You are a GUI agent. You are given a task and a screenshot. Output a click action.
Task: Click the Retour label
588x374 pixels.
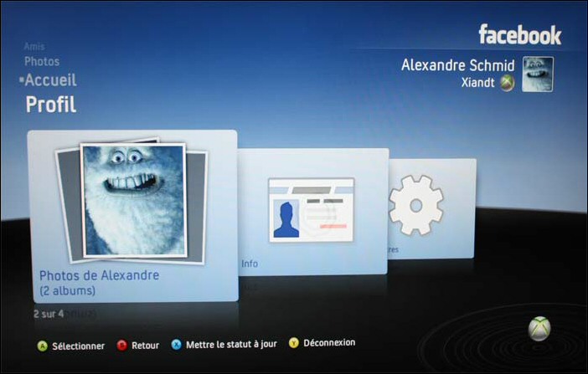[x=145, y=346]
